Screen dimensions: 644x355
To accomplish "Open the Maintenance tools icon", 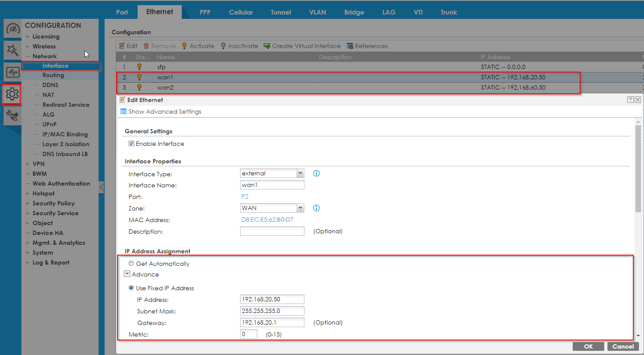I will point(12,116).
